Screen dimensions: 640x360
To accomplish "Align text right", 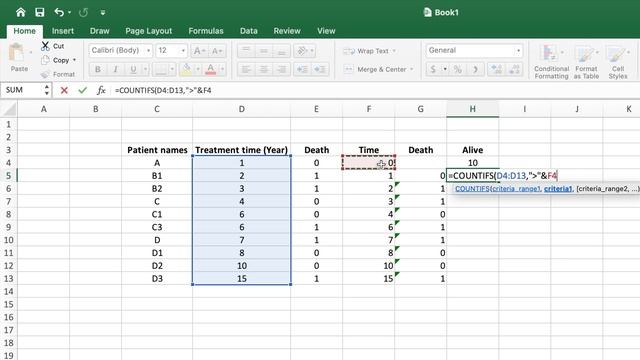I will (x=281, y=69).
